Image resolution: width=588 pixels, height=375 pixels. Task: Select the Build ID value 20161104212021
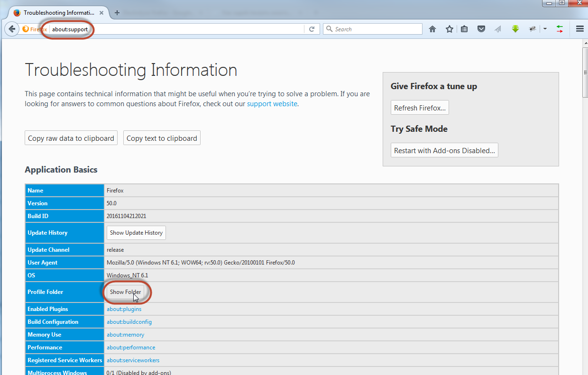click(x=126, y=216)
